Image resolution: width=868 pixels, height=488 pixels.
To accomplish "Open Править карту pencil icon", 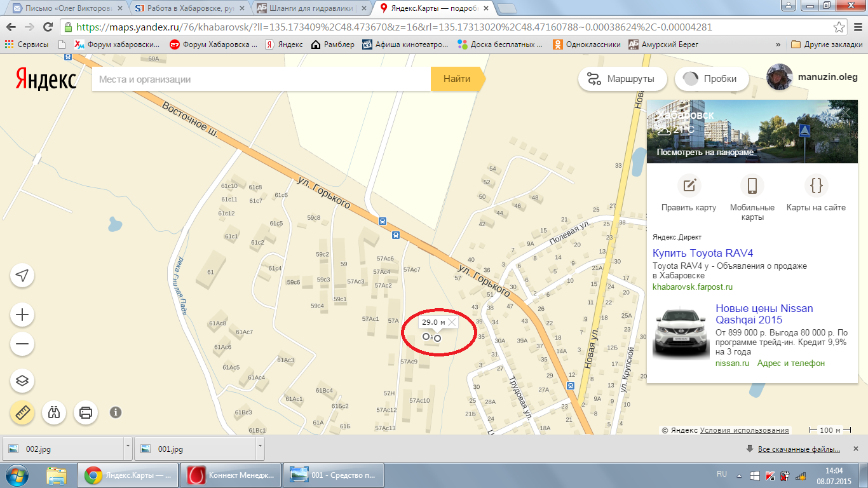I will pyautogui.click(x=688, y=186).
